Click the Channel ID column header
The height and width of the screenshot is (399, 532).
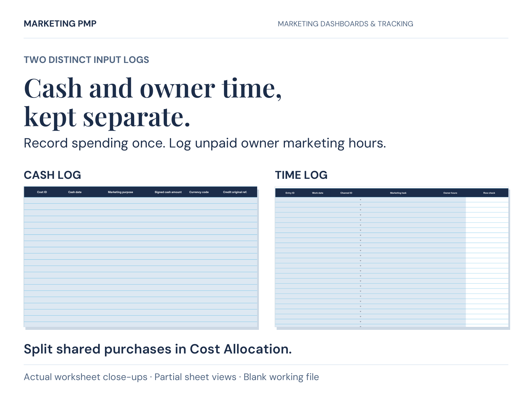tap(346, 193)
